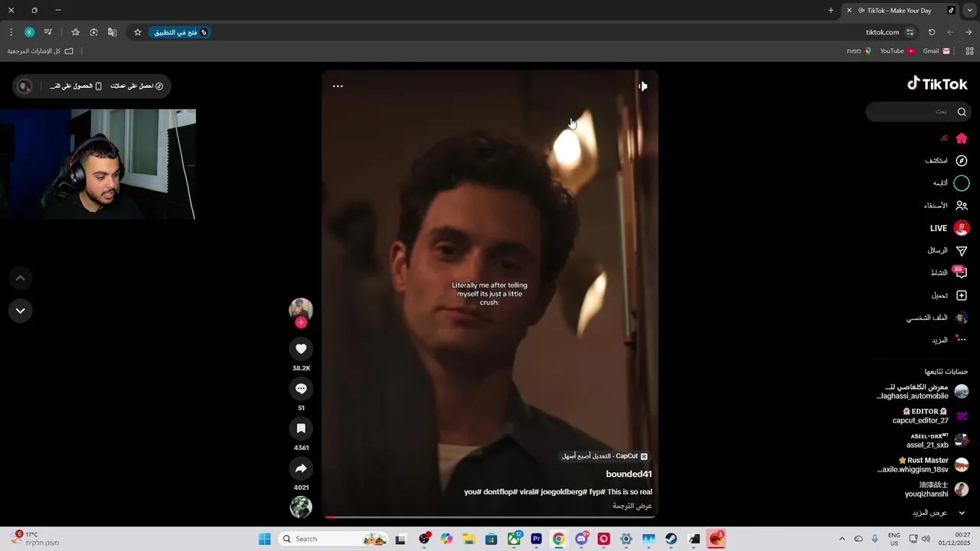Open the comments bubble showing 51
The image size is (980, 551).
coord(301,389)
